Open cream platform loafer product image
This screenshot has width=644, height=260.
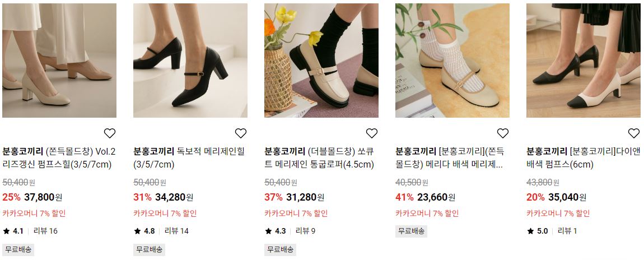[321, 61]
